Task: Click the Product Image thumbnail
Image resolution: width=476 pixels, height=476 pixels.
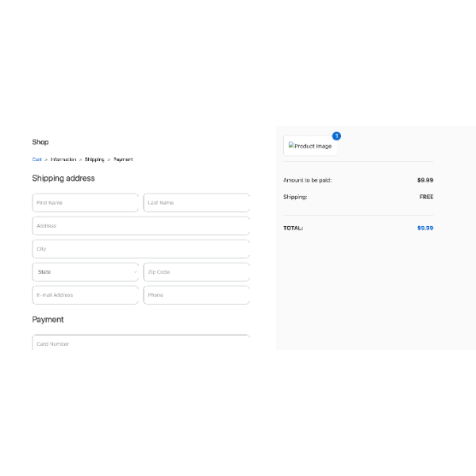Action: 310,146
